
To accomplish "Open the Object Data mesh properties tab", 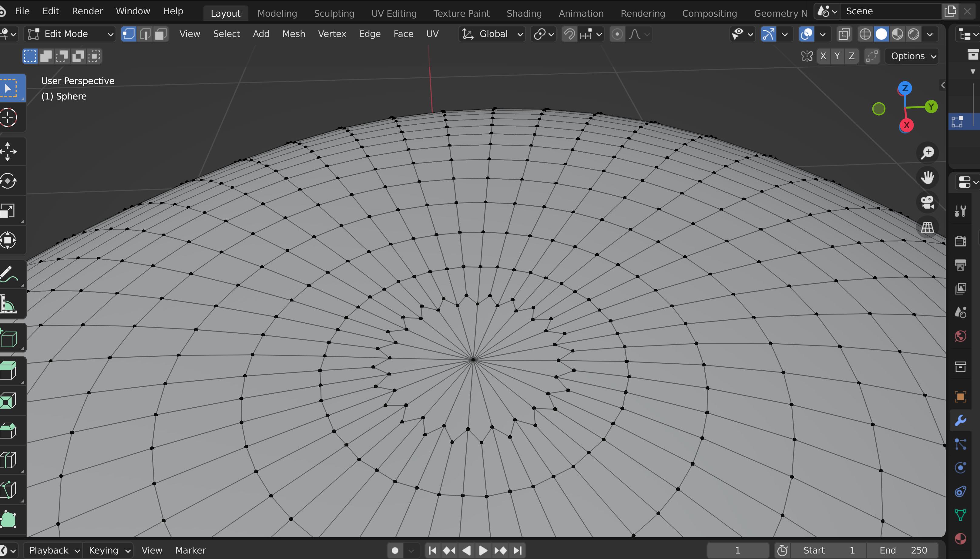I will 960,514.
